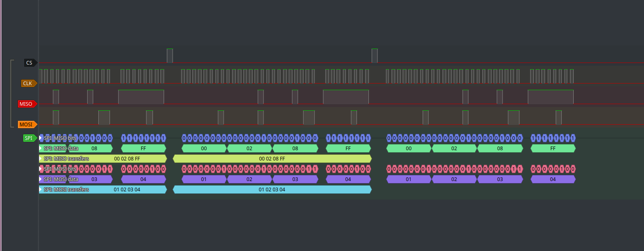Select the longest MISO transfers annotation

click(272, 158)
